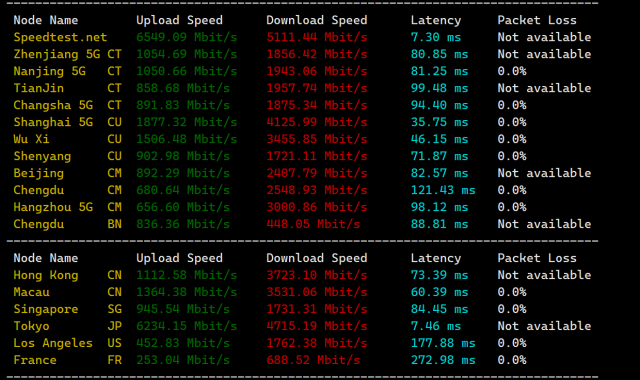Select the Macau CN node name

tap(67, 292)
